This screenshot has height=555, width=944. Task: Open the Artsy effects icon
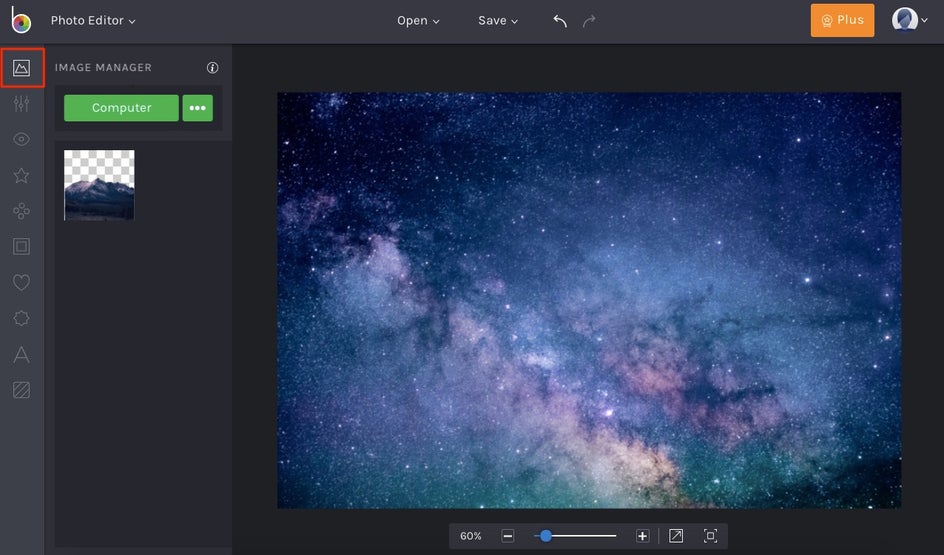coord(21,211)
